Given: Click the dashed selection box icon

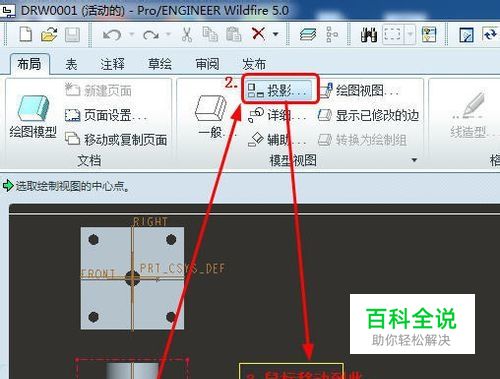Looking at the screenshot, I should click(x=392, y=34).
